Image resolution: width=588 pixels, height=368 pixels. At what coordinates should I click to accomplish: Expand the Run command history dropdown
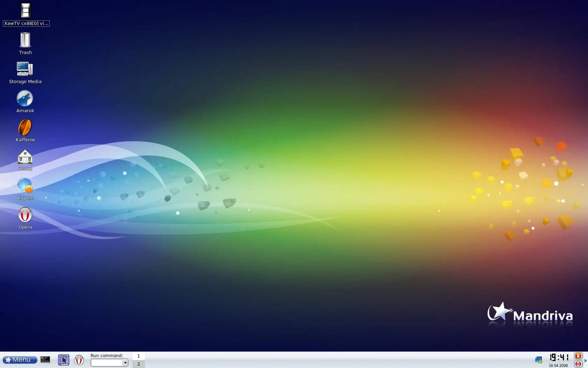tap(125, 363)
